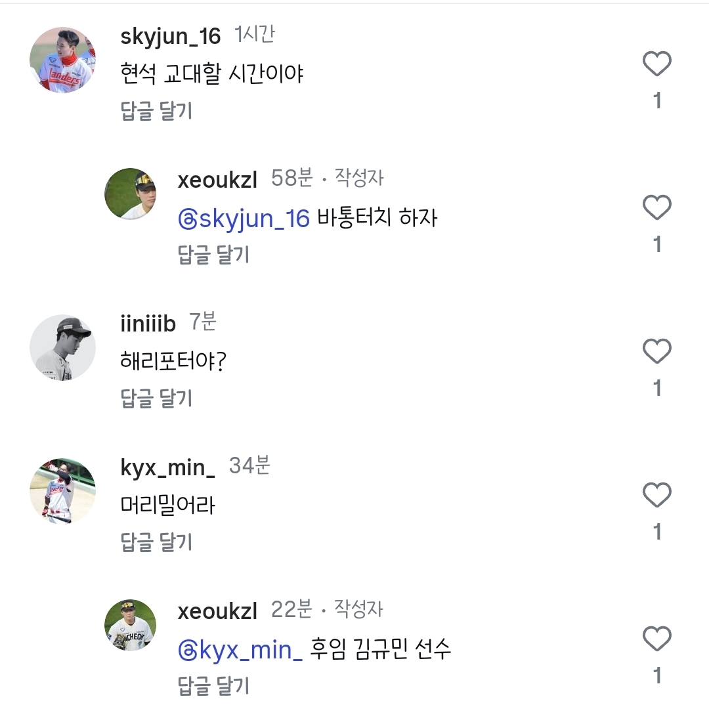This screenshot has width=709, height=728.
Task: Heart the 머리밀어라 comment by kyx_min_
Action: (x=656, y=495)
